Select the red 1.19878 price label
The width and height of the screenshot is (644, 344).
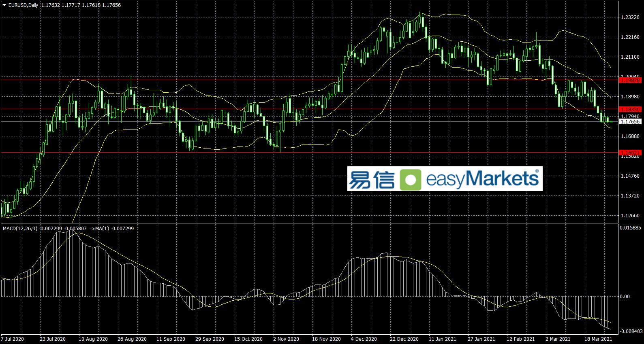pyautogui.click(x=630, y=81)
